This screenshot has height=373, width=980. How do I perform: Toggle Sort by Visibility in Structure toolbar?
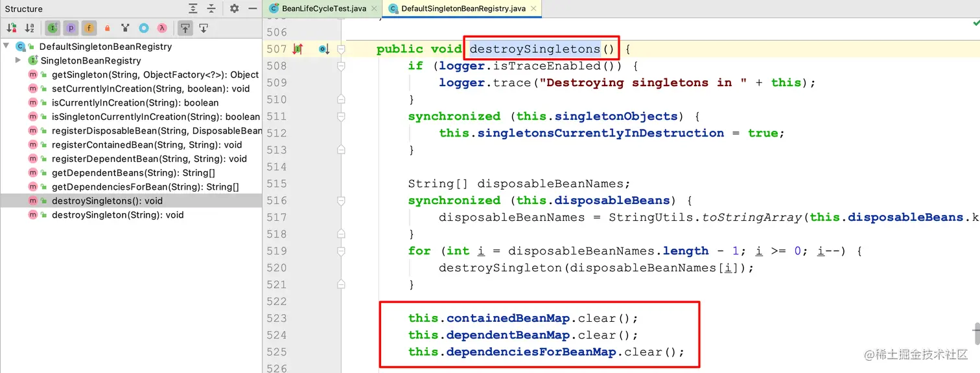coord(12,28)
